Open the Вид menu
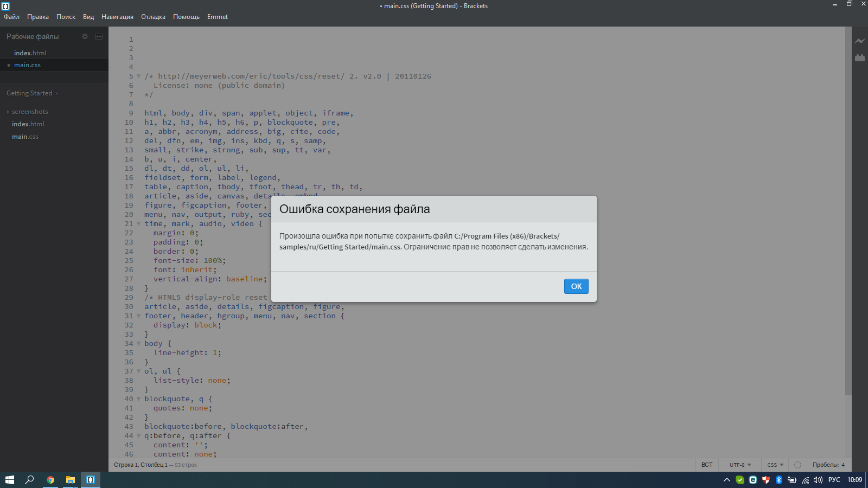Viewport: 868px width, 488px height. click(88, 17)
